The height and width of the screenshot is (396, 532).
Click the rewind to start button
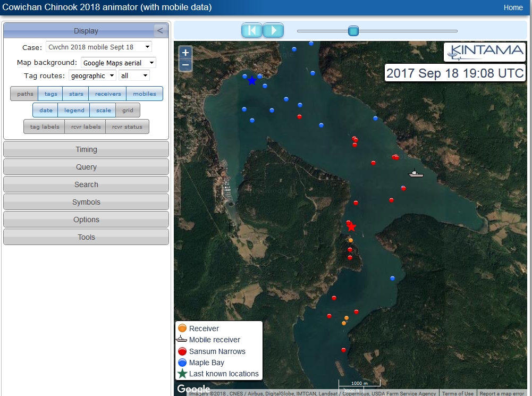click(x=252, y=30)
